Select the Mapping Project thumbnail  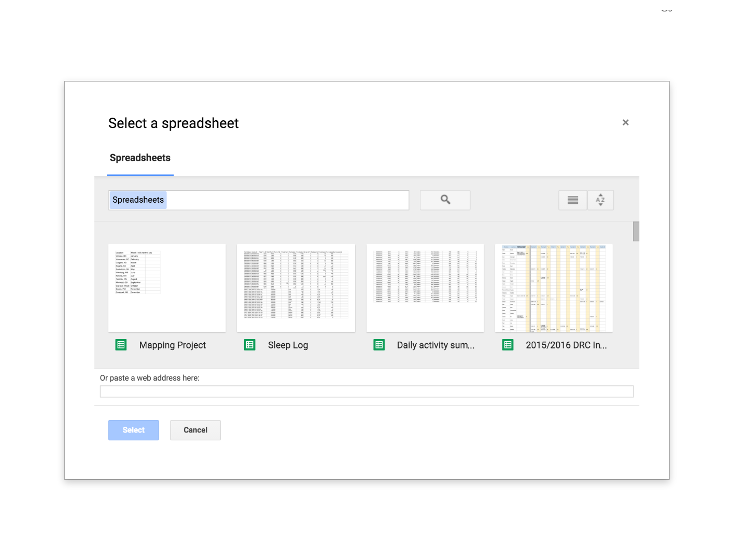point(166,288)
